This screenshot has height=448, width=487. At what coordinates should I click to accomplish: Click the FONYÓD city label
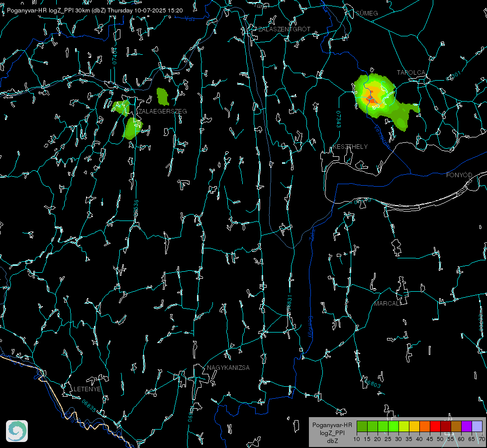[x=459, y=175]
